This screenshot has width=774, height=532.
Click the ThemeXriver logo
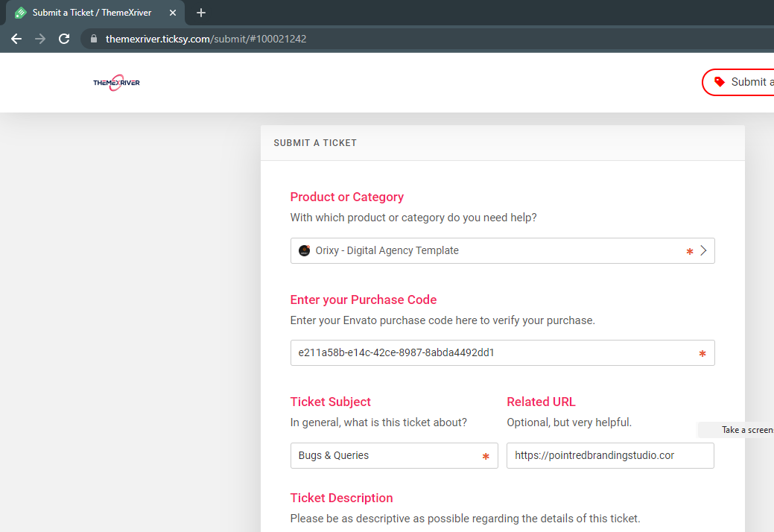click(116, 83)
